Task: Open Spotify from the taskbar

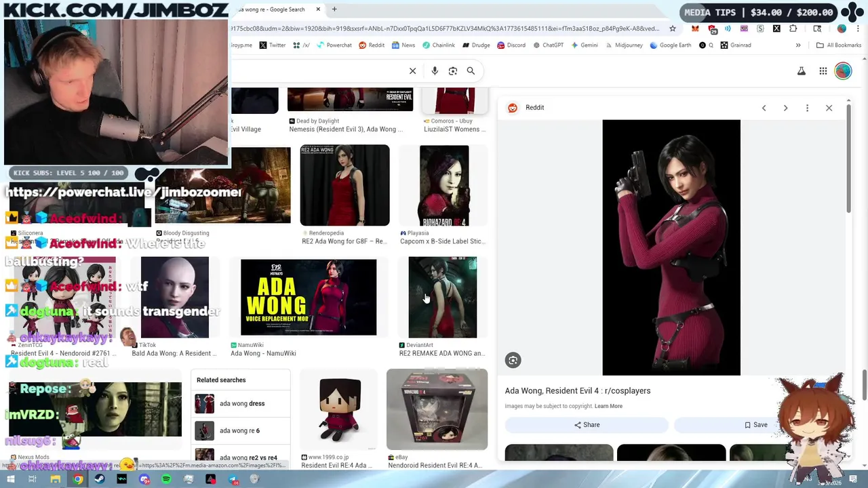Action: pyautogui.click(x=166, y=479)
